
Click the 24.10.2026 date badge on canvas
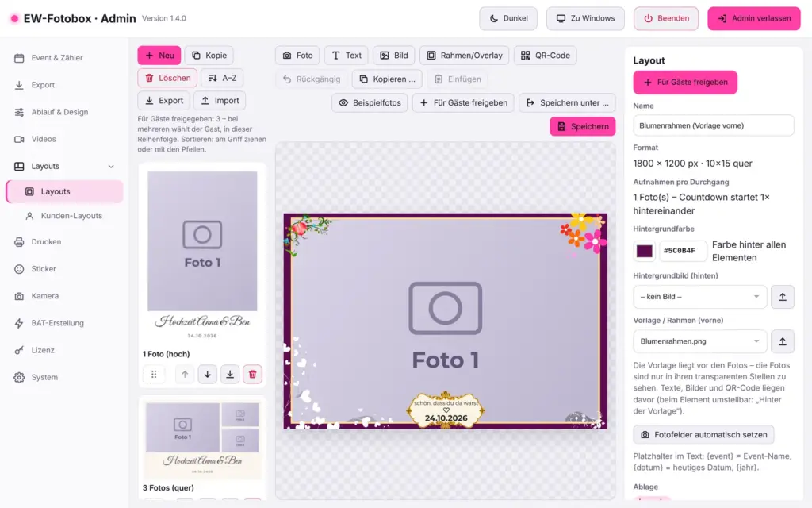point(446,418)
